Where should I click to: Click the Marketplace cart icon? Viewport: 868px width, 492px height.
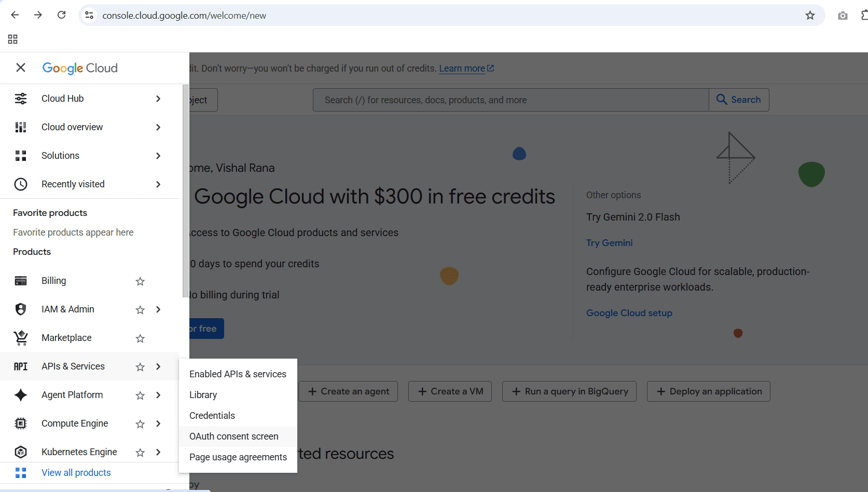click(21, 338)
